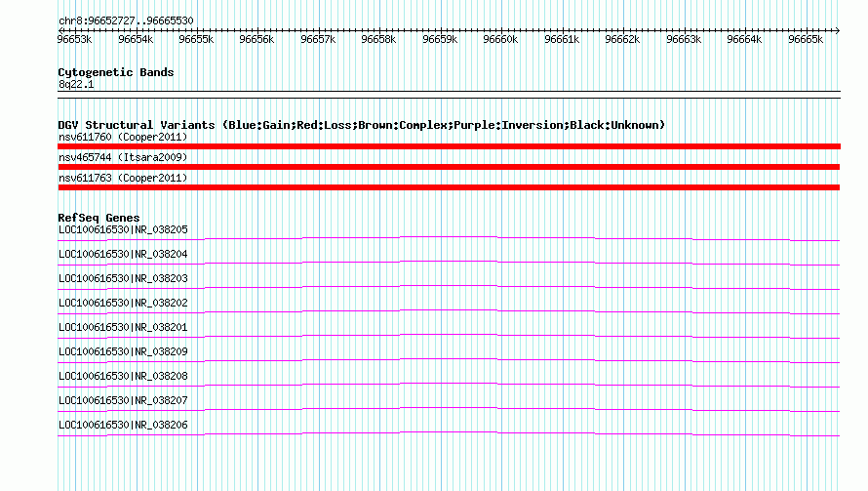Select the magenta intron line of NR_038202
Image resolution: width=868 pixels, height=491 pixels.
(x=449, y=309)
